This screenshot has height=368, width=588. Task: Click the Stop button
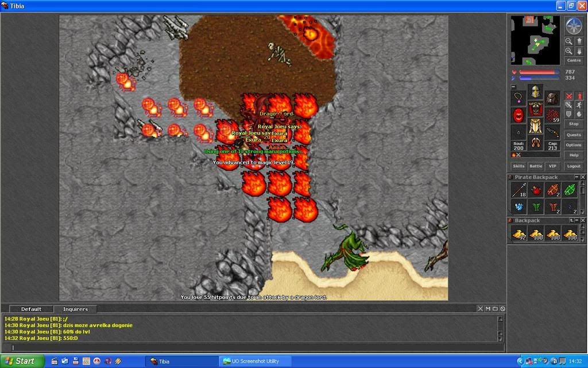click(x=574, y=124)
